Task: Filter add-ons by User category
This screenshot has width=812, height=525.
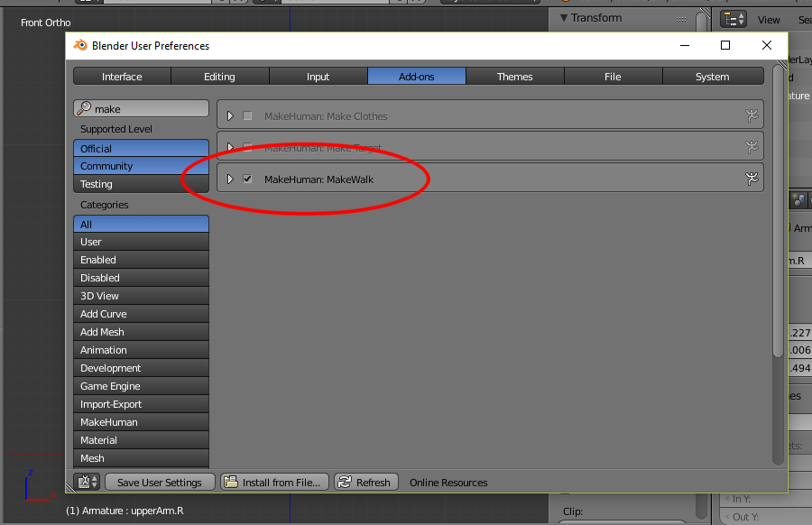Action: pyautogui.click(x=141, y=242)
